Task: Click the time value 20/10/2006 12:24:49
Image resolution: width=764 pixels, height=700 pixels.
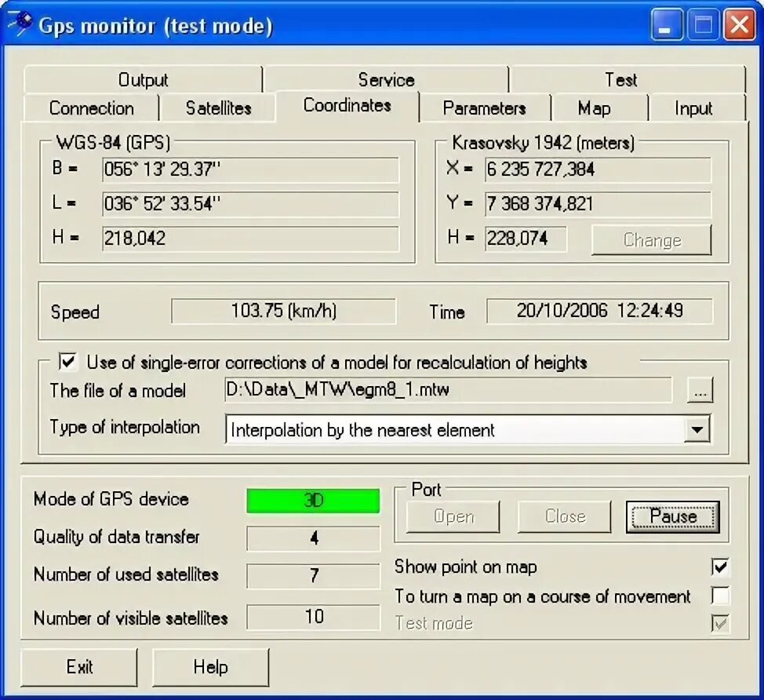Action: pyautogui.click(x=599, y=311)
